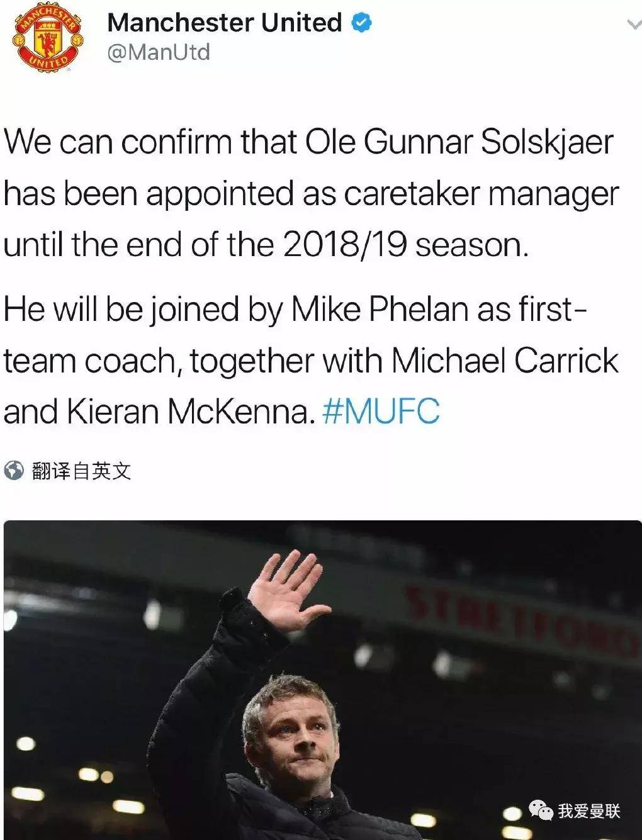Click the Manchester United display name
Viewport: 642px width, 840px height.
(x=224, y=23)
